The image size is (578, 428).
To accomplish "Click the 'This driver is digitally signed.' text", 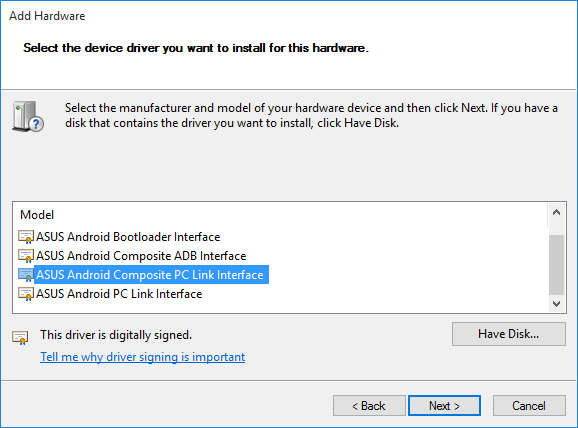I will (x=116, y=335).
